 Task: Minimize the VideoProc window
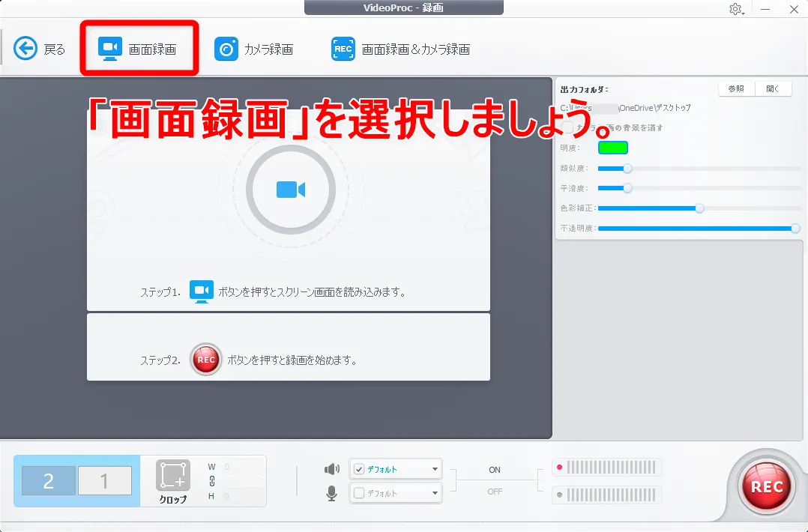pyautogui.click(x=765, y=9)
